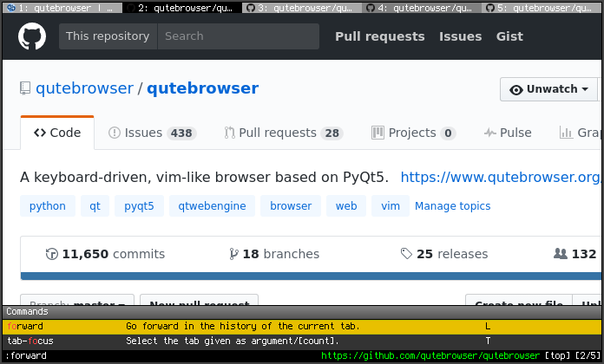This screenshot has height=364, width=604.
Task: Click the Issues exclamation icon
Action: pyautogui.click(x=115, y=133)
